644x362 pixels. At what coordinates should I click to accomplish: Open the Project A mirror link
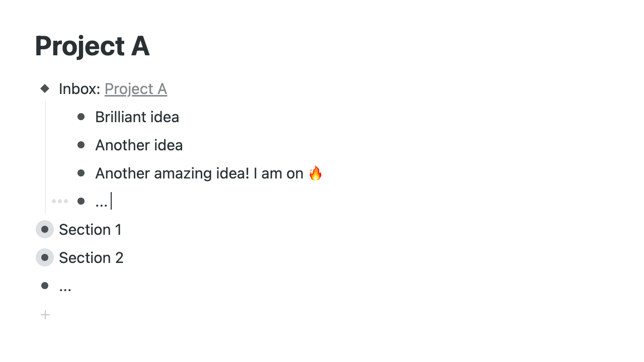click(136, 89)
